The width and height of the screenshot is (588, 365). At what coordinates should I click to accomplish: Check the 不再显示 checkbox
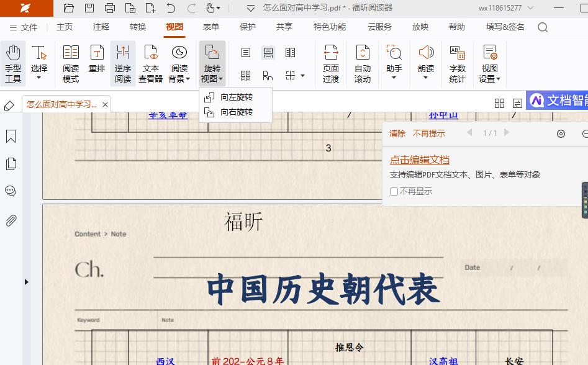pos(394,192)
